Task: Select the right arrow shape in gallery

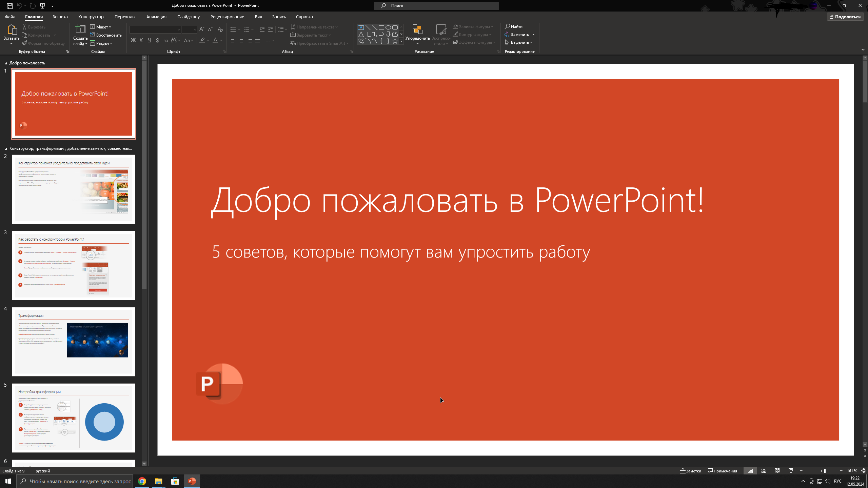Action: tap(381, 34)
